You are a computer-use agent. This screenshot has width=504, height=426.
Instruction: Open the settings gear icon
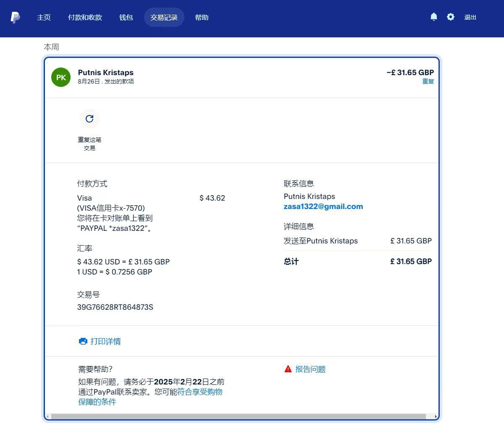pos(451,17)
